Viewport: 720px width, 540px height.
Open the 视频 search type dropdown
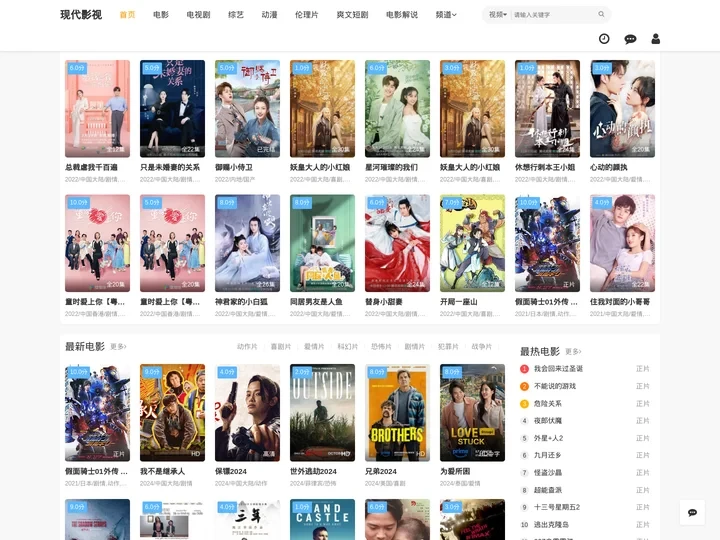pyautogui.click(x=498, y=15)
